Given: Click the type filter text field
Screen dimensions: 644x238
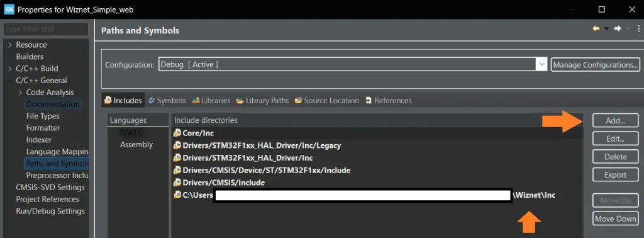Looking at the screenshot, I should (46, 29).
